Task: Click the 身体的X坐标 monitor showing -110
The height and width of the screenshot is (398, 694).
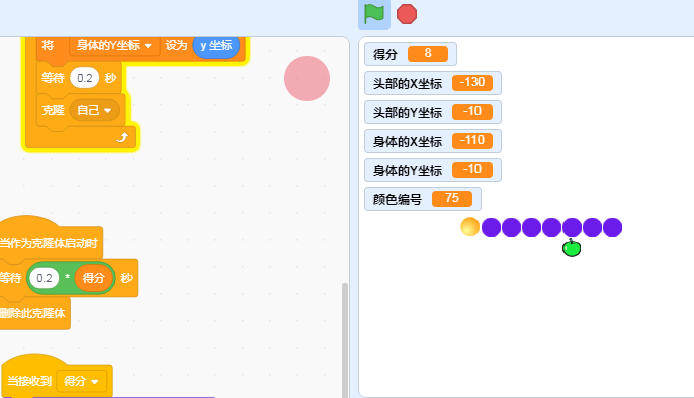Action: click(433, 141)
